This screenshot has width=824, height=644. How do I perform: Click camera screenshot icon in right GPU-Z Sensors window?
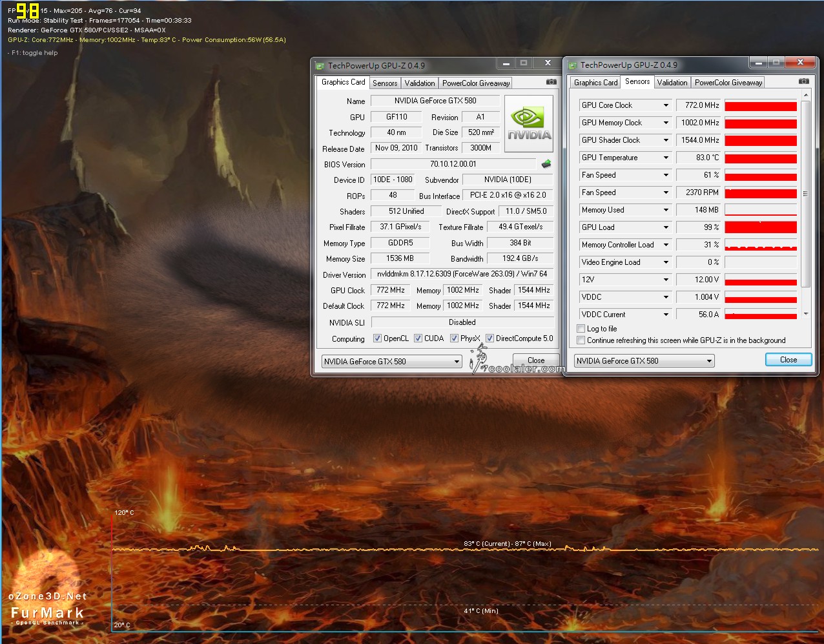point(803,81)
